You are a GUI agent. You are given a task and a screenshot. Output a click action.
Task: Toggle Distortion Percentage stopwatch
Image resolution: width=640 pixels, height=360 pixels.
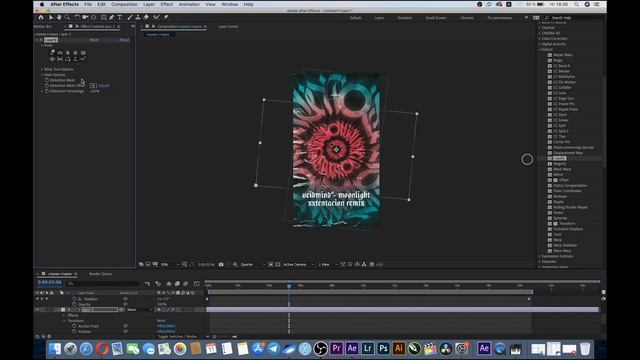click(47, 91)
